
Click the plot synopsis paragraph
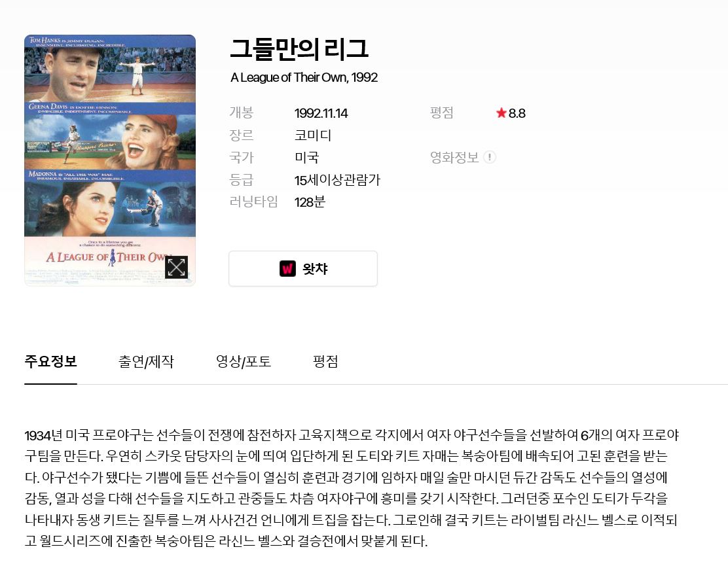[x=352, y=487]
